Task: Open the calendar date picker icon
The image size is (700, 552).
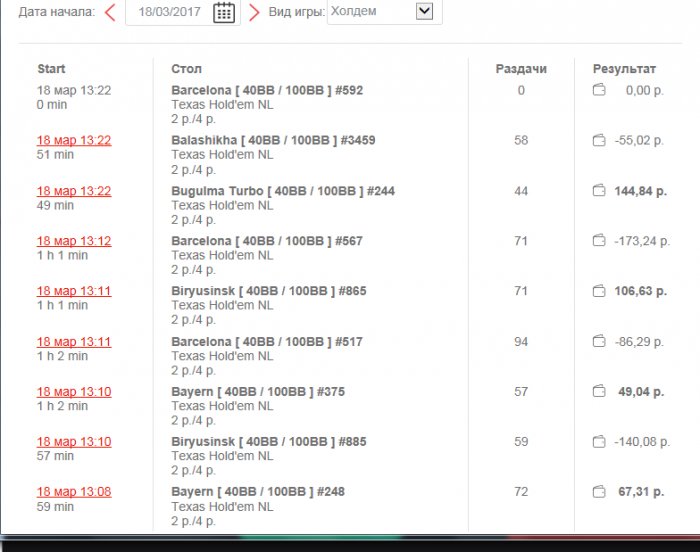Action: click(x=224, y=12)
